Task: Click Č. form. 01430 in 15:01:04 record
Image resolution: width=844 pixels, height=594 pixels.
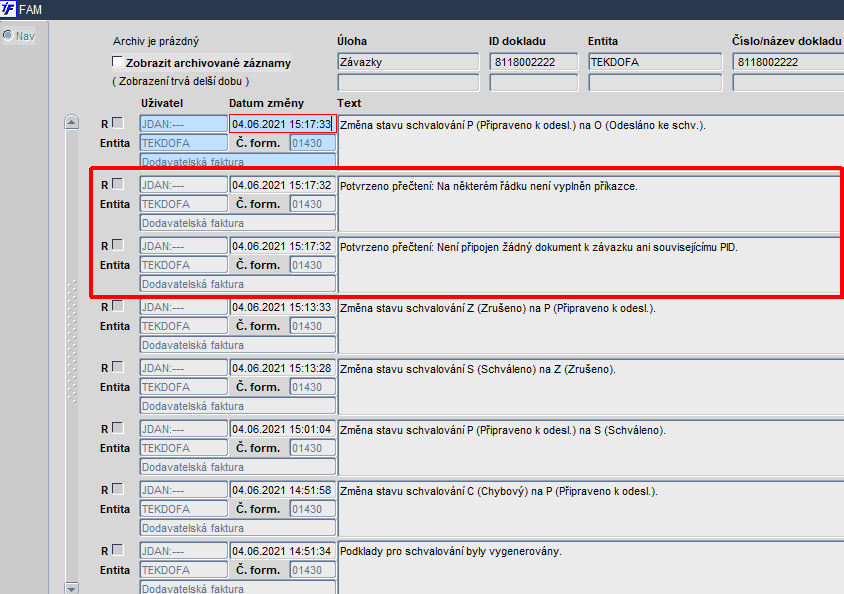Action: coord(313,448)
